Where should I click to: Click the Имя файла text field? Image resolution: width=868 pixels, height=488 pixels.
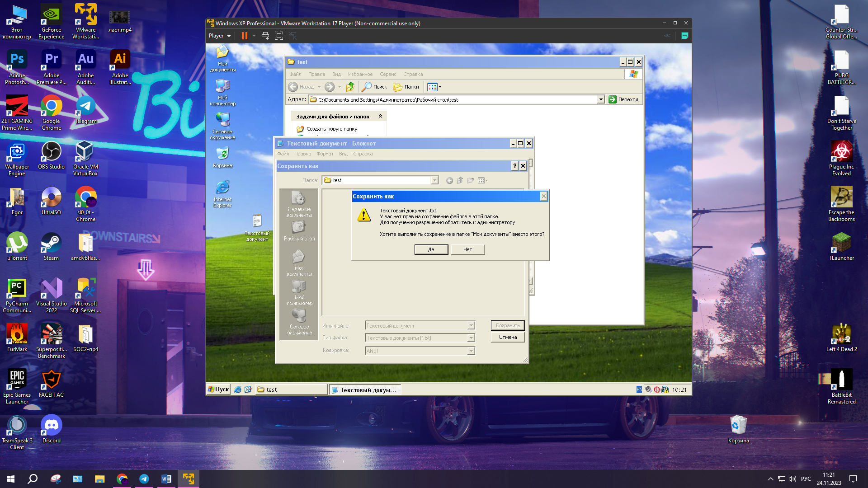416,325
